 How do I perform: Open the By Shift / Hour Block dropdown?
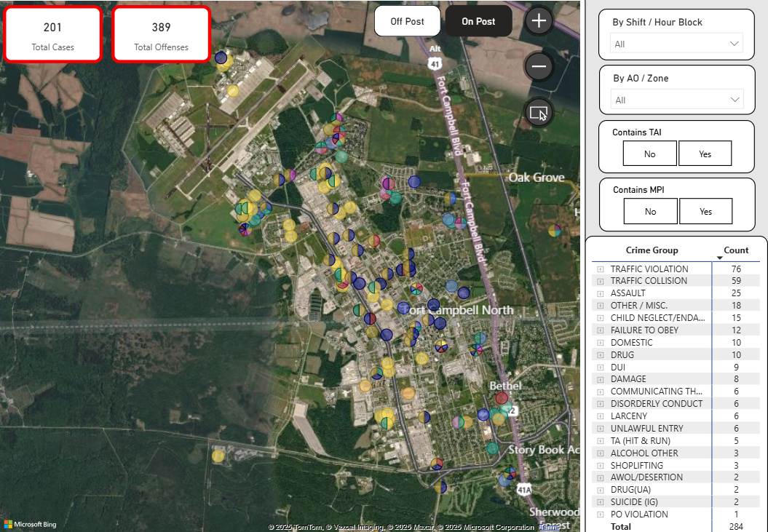pyautogui.click(x=676, y=44)
